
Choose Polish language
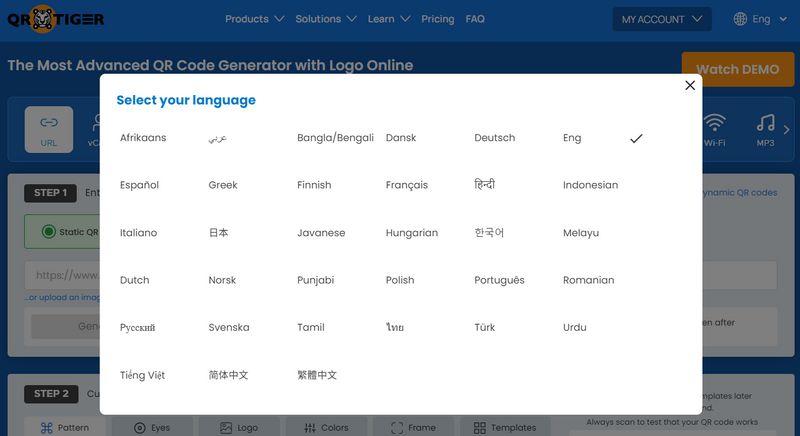(399, 280)
